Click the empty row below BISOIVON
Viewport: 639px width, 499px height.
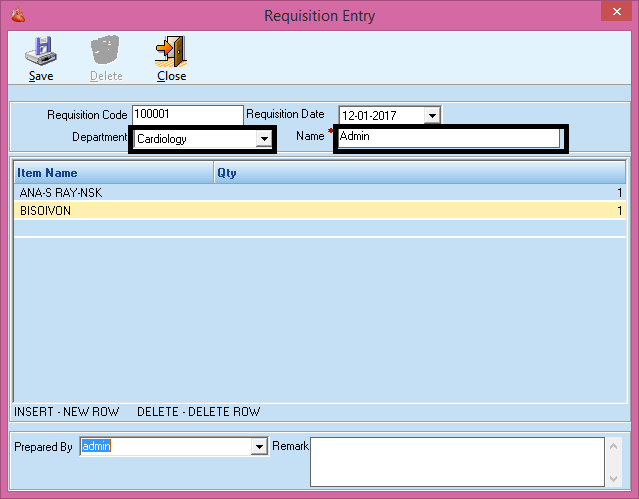tap(300, 229)
